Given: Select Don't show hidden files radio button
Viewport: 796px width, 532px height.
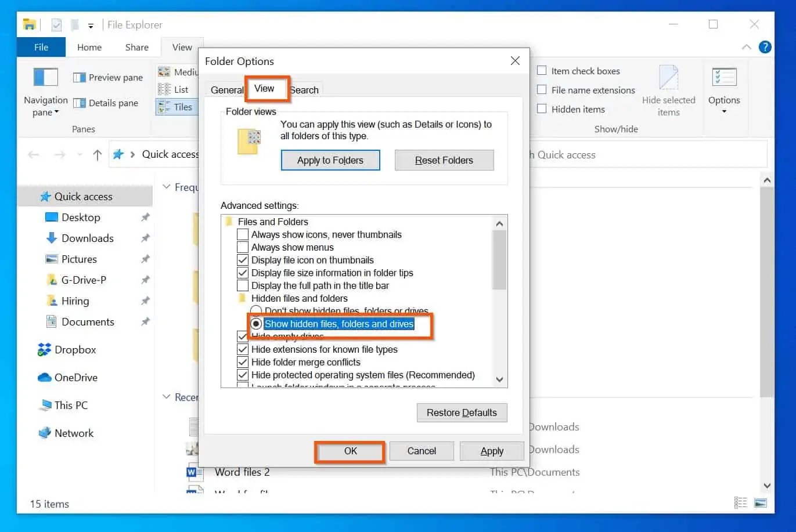Looking at the screenshot, I should pos(256,311).
